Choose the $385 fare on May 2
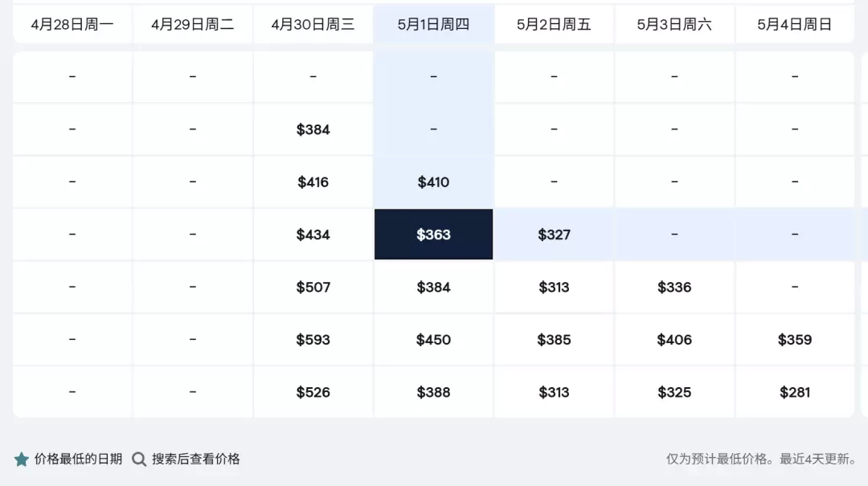Viewport: 868px width, 486px height. pyautogui.click(x=554, y=339)
